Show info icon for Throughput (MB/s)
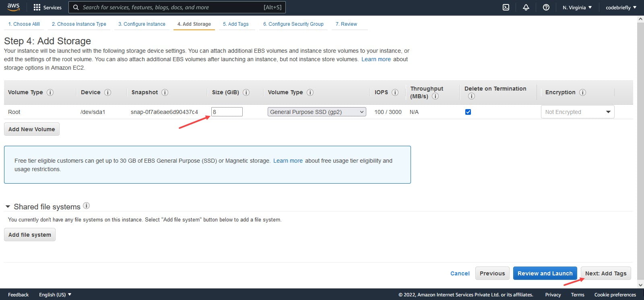Viewport: 644px width, 300px height. point(435,96)
